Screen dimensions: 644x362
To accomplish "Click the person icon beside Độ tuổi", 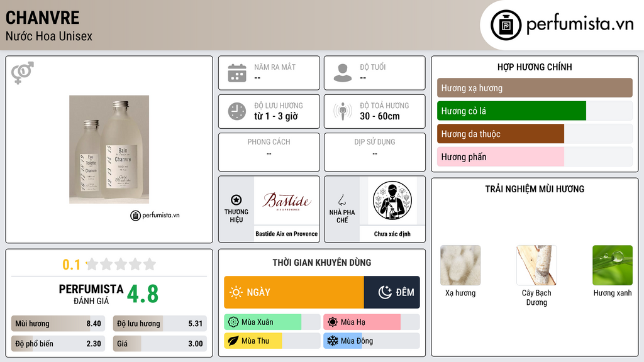I will tap(343, 73).
